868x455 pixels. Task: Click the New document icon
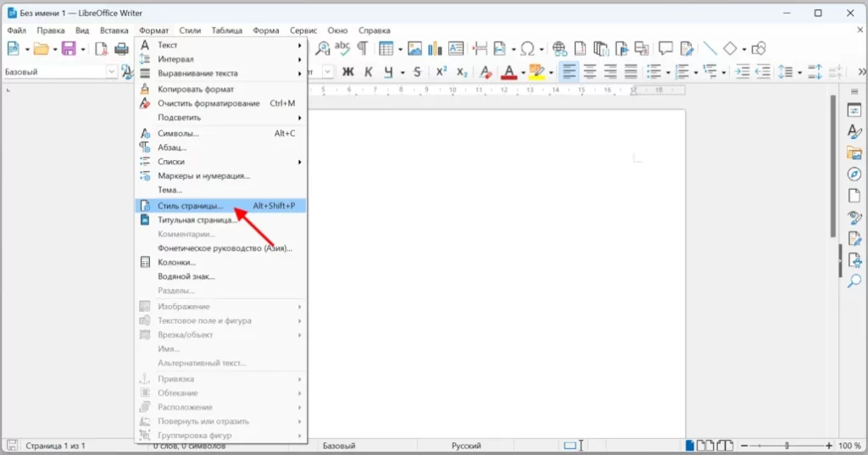point(13,48)
